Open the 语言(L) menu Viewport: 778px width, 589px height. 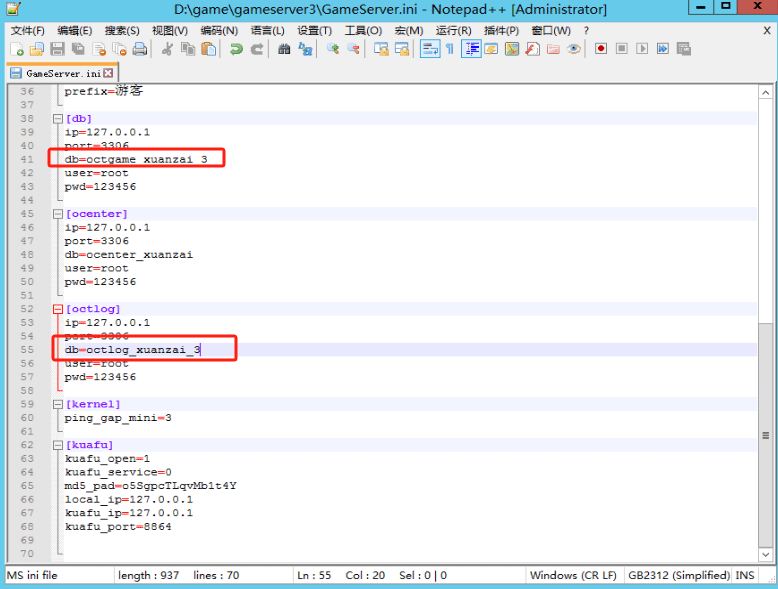pos(267,31)
